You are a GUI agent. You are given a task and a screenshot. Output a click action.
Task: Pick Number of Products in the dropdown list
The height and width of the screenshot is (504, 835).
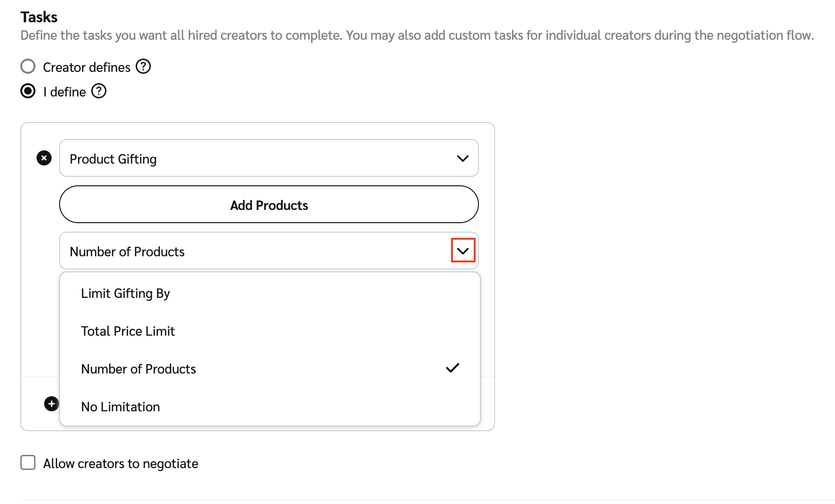tap(138, 369)
